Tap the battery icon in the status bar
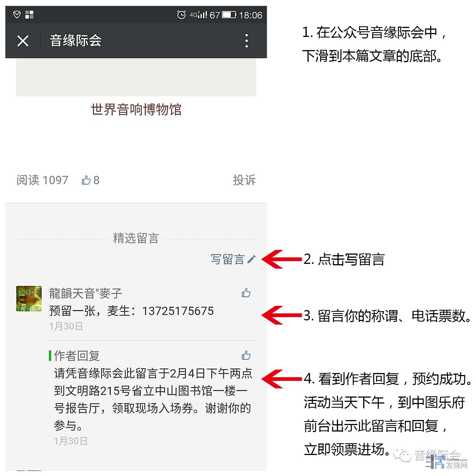The width and height of the screenshot is (476, 476). tap(229, 15)
